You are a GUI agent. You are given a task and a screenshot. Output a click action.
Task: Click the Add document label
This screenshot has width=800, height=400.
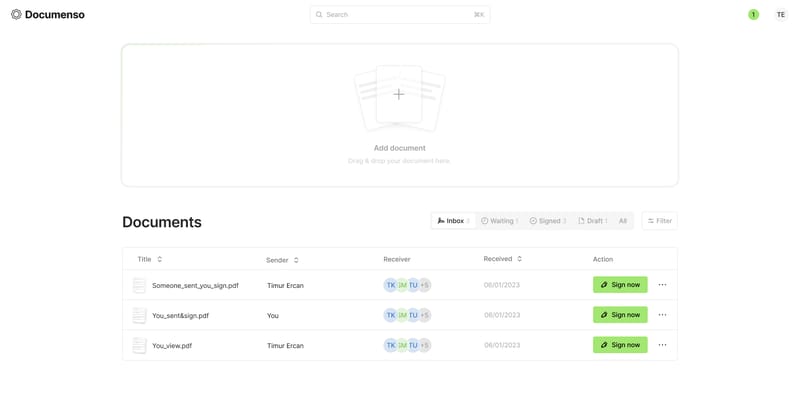[x=399, y=148]
